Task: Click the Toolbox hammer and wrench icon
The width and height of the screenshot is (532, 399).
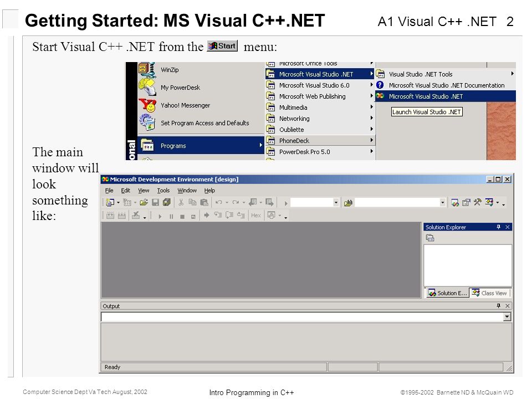Action: [x=477, y=203]
